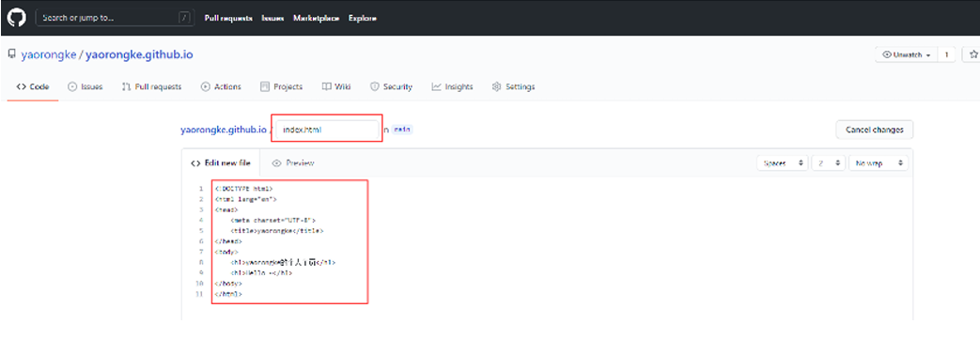Click the main branch label
The width and height of the screenshot is (980, 339).
403,130
